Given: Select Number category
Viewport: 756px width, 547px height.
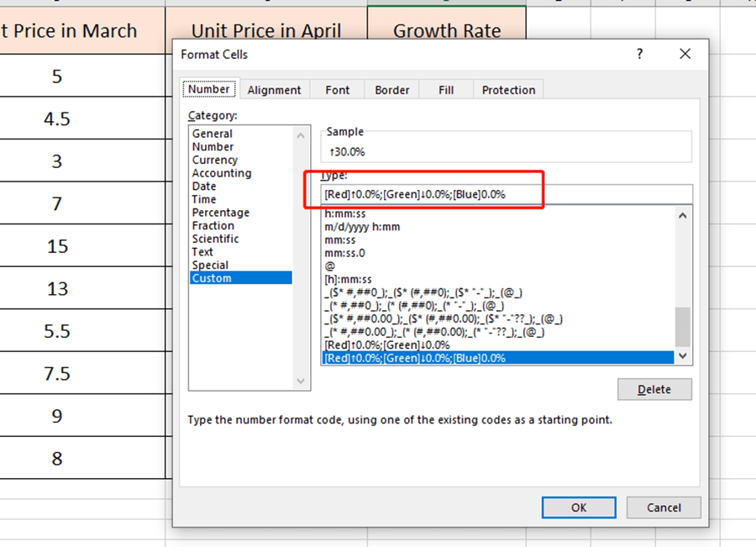Looking at the screenshot, I should tap(240, 147).
